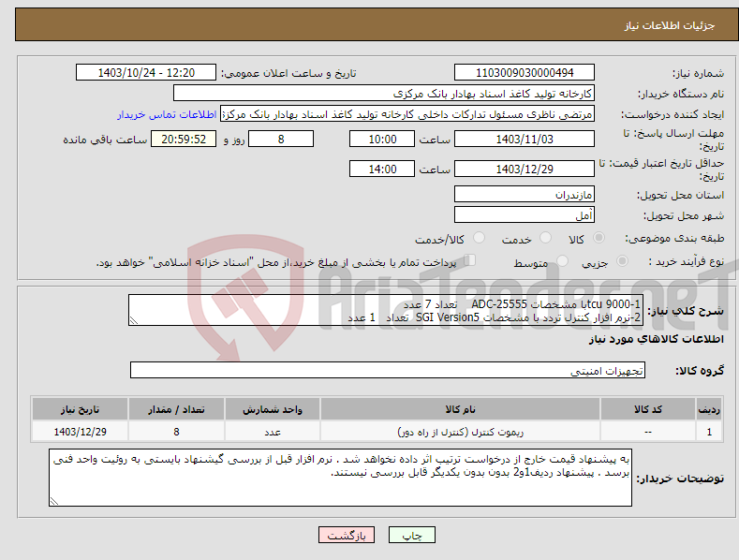Click the buyer notes text area
The image size is (739, 560).
point(340,478)
